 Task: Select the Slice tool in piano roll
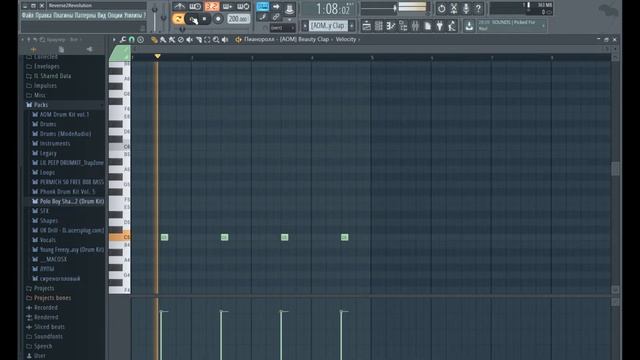coord(198,40)
